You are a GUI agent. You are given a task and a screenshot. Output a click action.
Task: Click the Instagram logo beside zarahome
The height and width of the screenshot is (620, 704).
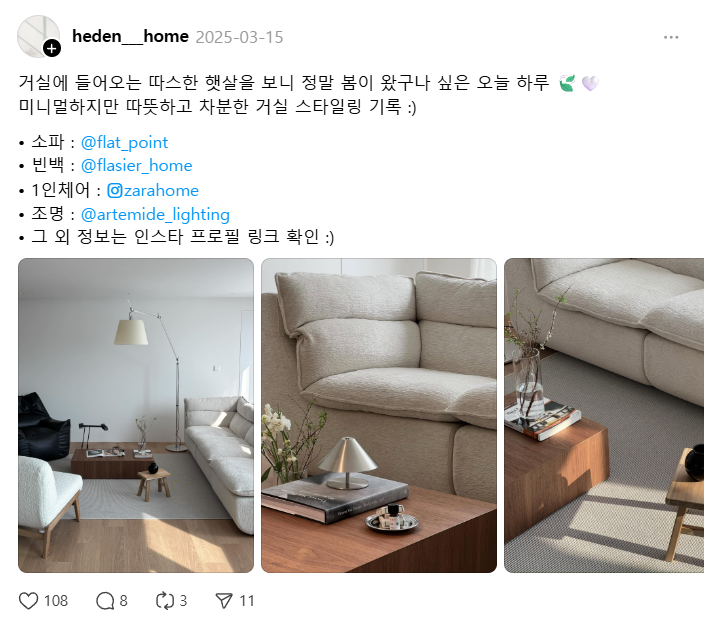tap(114, 191)
